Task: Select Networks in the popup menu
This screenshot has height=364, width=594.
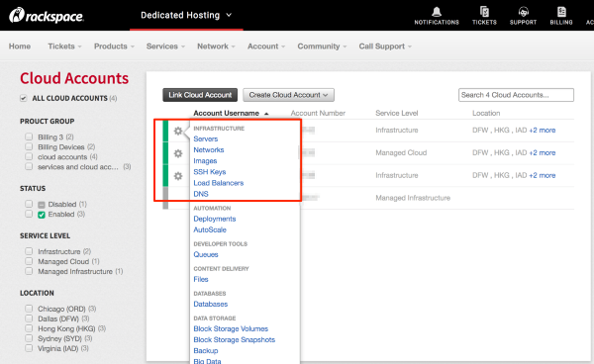Action: [208, 149]
